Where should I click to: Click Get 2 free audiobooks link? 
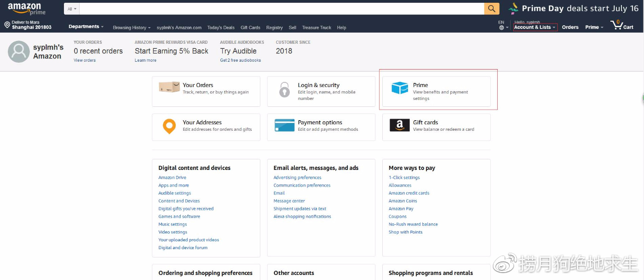(x=241, y=60)
